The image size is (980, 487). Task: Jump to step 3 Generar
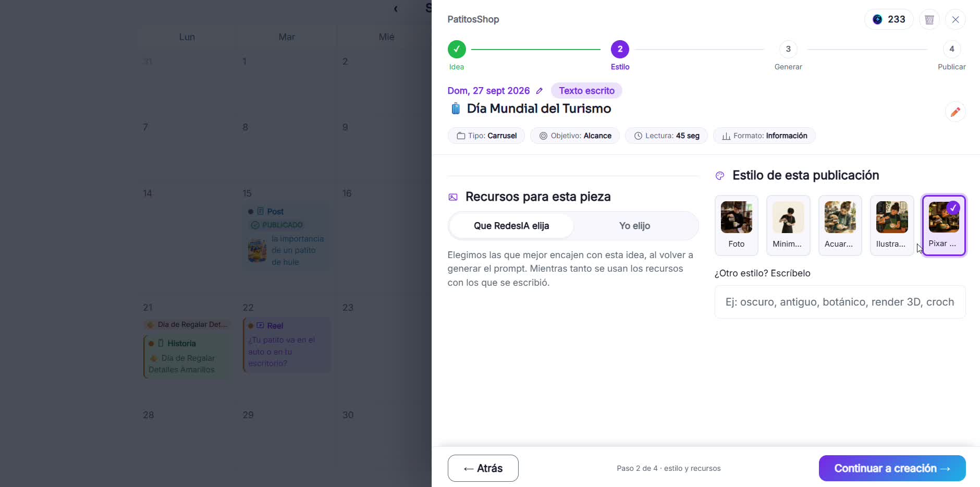[788, 49]
